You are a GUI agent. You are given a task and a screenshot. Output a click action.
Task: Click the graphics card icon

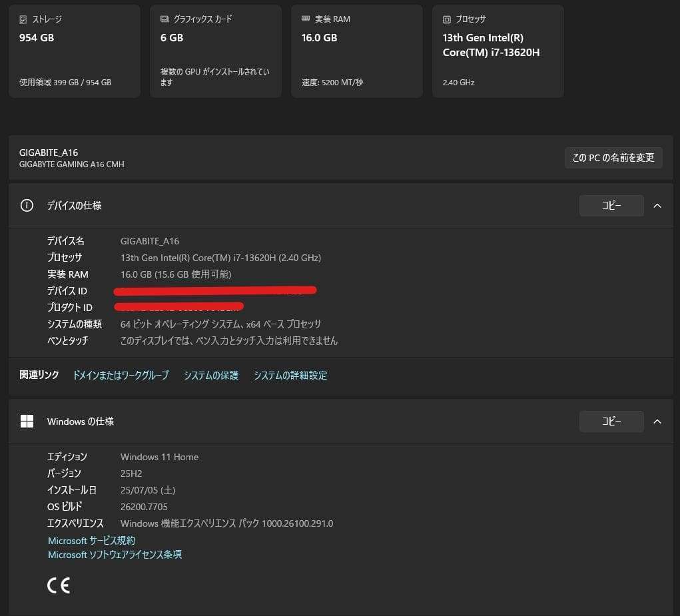pos(165,19)
